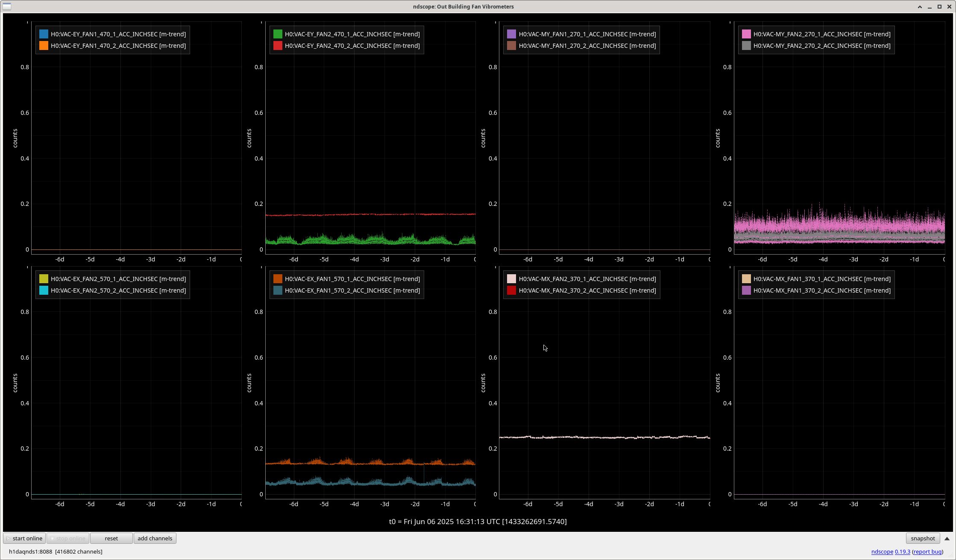Select H0:VAC-MX_FAN1_370_2_ACC_INCHSEC legend label
956x560 pixels.
coord(822,290)
